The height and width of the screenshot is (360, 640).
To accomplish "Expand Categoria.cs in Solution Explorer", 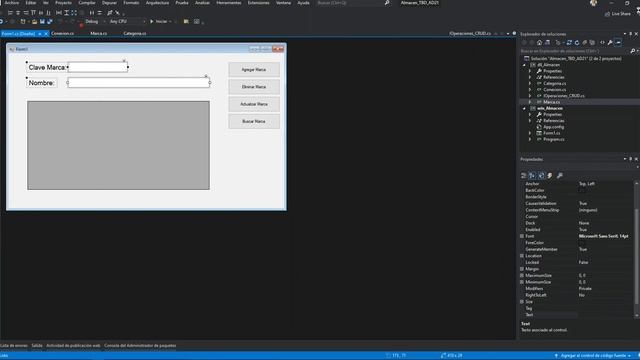I will point(530,83).
